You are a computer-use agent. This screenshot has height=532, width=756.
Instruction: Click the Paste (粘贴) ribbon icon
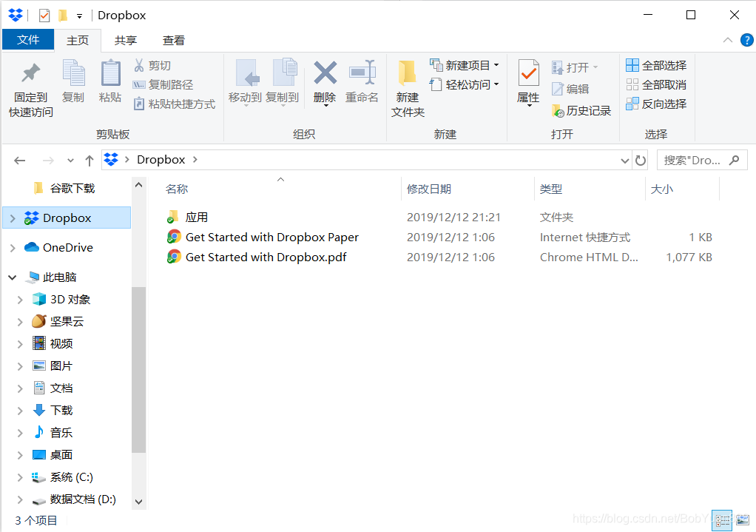110,73
